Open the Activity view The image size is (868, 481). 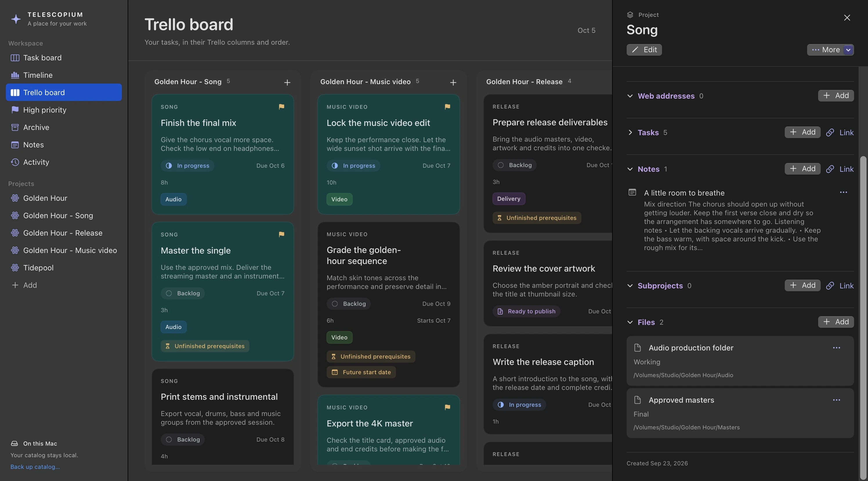64,162
